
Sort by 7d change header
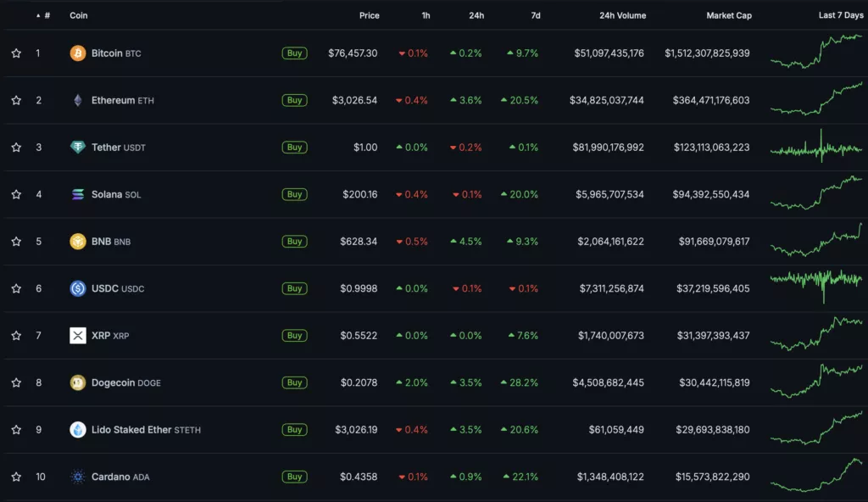[536, 15]
